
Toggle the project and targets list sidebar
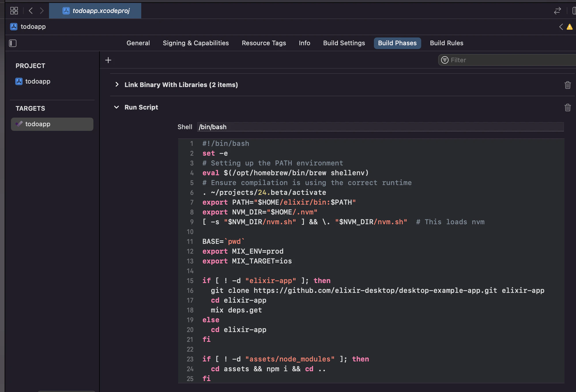click(x=13, y=43)
